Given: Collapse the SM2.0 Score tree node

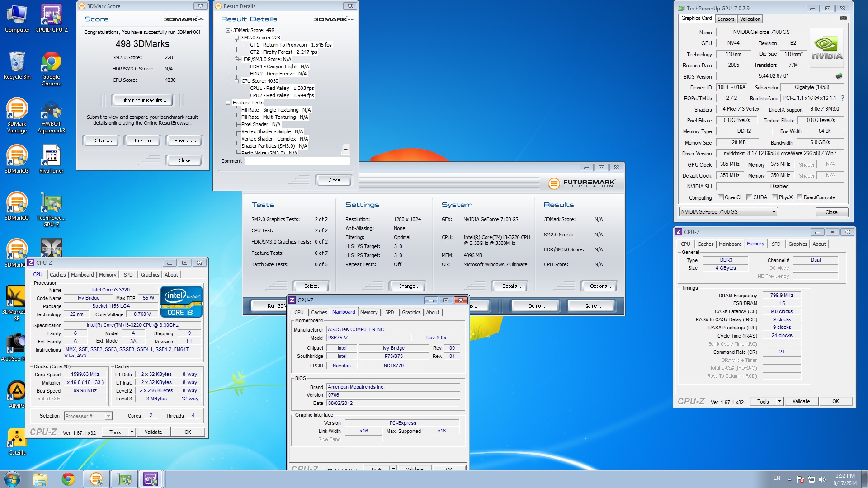Looking at the screenshot, I should click(x=237, y=38).
